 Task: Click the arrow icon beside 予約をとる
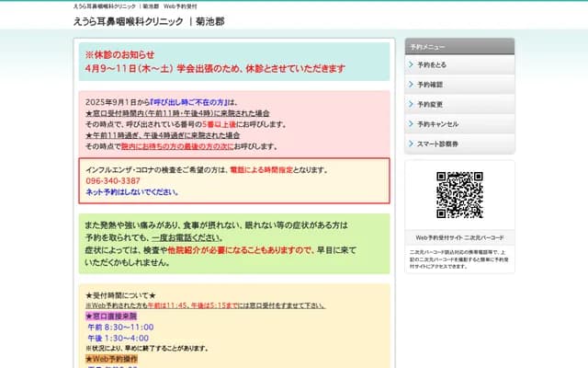click(411, 65)
